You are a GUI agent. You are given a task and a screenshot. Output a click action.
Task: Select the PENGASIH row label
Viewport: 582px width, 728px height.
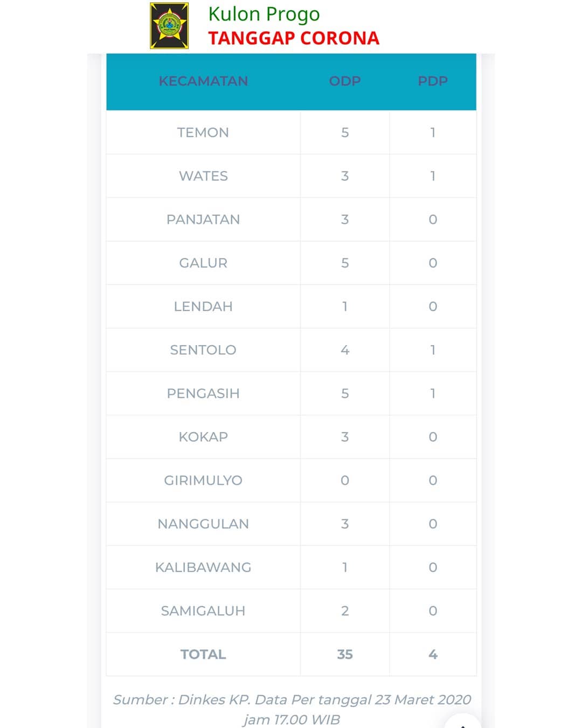(203, 393)
